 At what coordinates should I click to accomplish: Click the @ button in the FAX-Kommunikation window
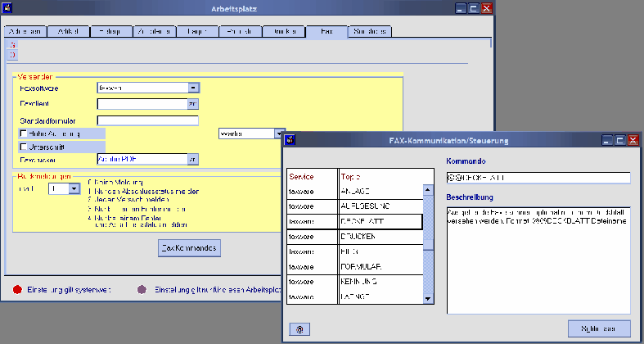[x=299, y=329]
